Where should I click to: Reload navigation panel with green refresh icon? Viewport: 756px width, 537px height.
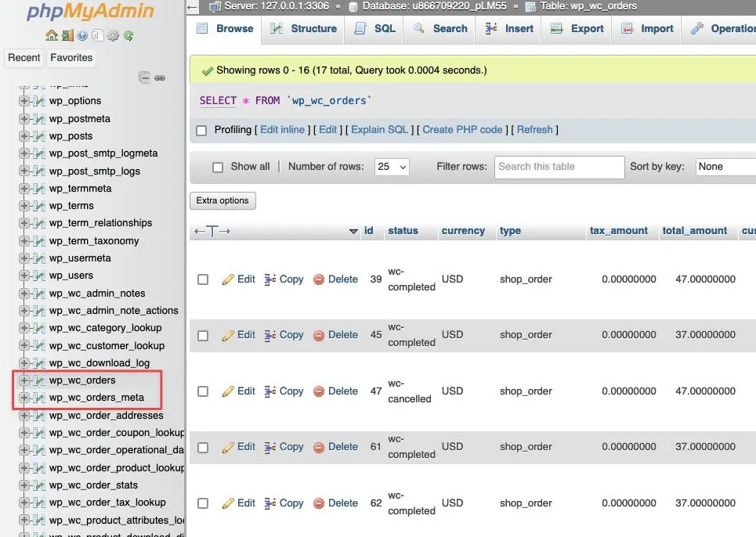128,36
